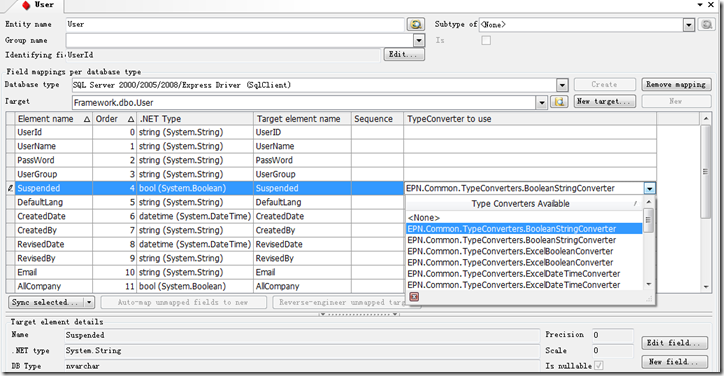
Task: Select the PassWord element cell
Action: 54,160
